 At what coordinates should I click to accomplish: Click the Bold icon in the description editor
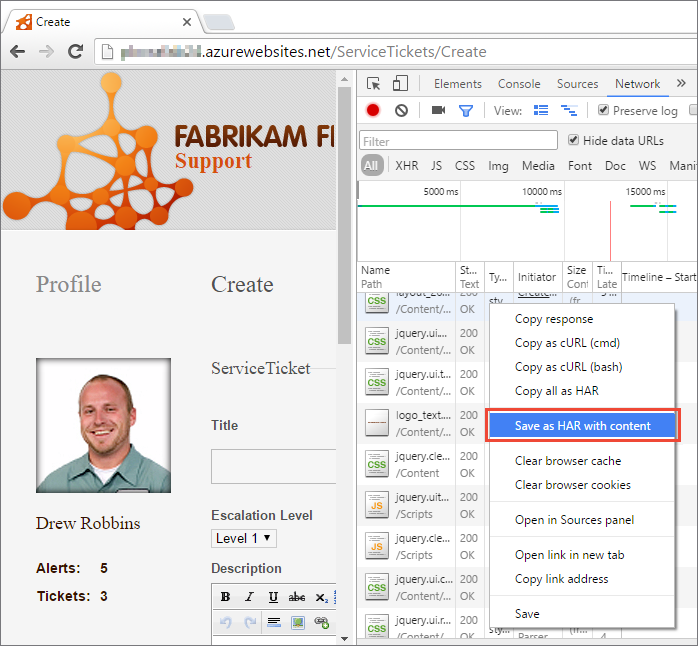pyautogui.click(x=226, y=597)
